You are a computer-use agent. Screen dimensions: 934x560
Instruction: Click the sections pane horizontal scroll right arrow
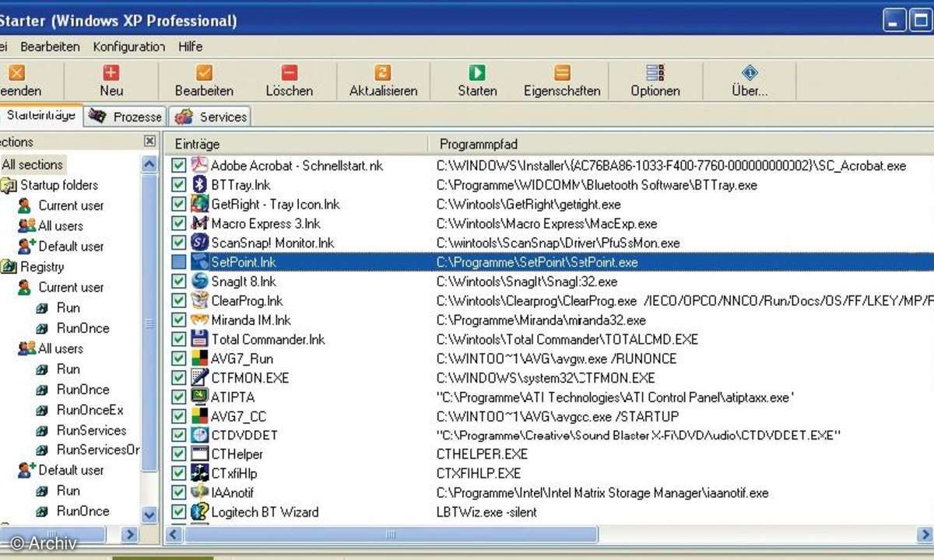(130, 535)
